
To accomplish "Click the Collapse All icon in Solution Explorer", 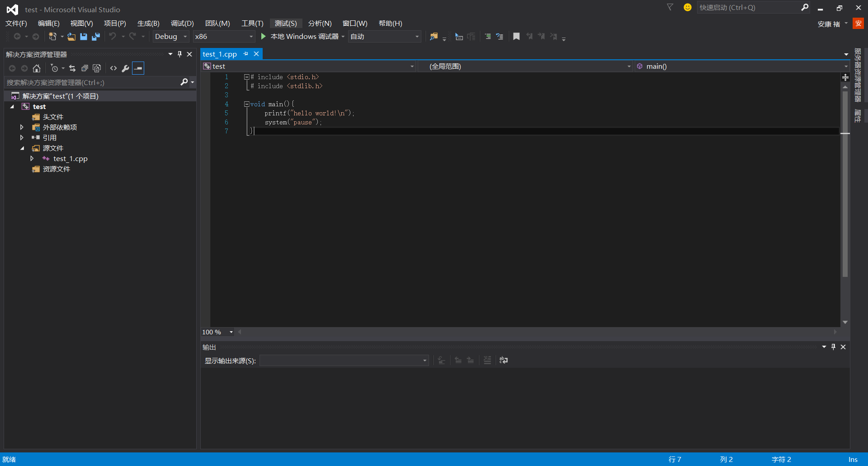I will (85, 68).
